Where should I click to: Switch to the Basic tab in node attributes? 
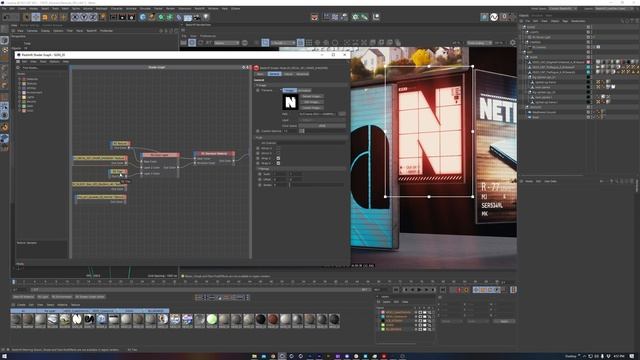[260, 74]
